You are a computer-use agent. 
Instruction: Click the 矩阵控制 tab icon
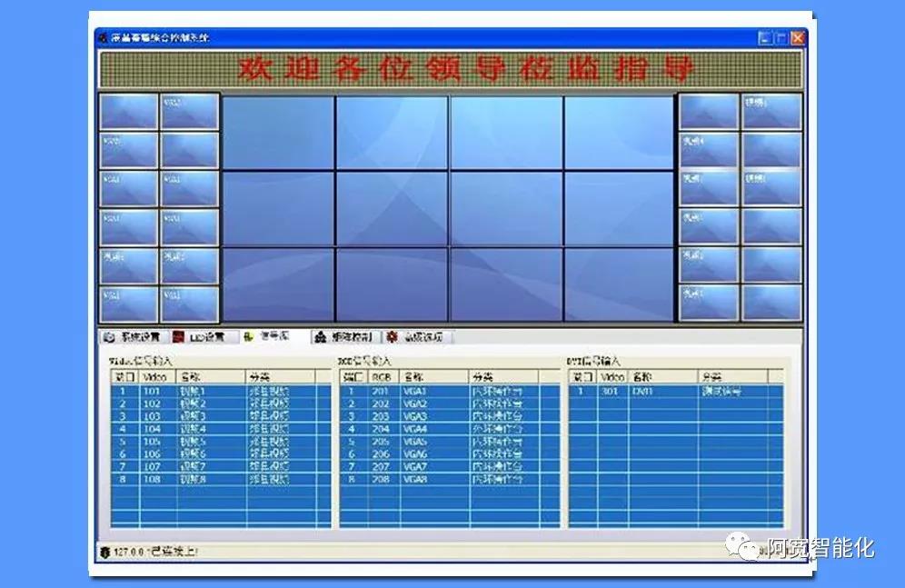(320, 337)
